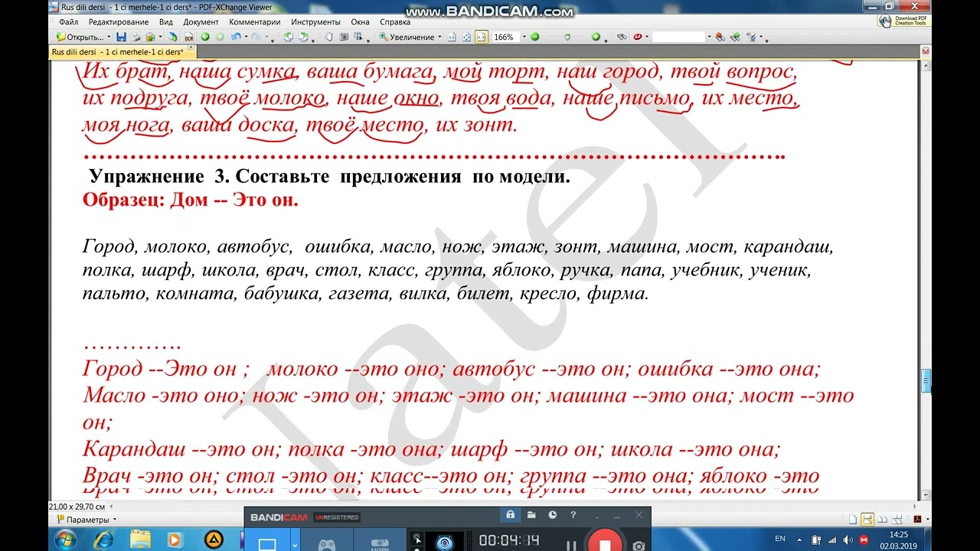Click the Rotate counter-clockwise icon

(x=289, y=37)
